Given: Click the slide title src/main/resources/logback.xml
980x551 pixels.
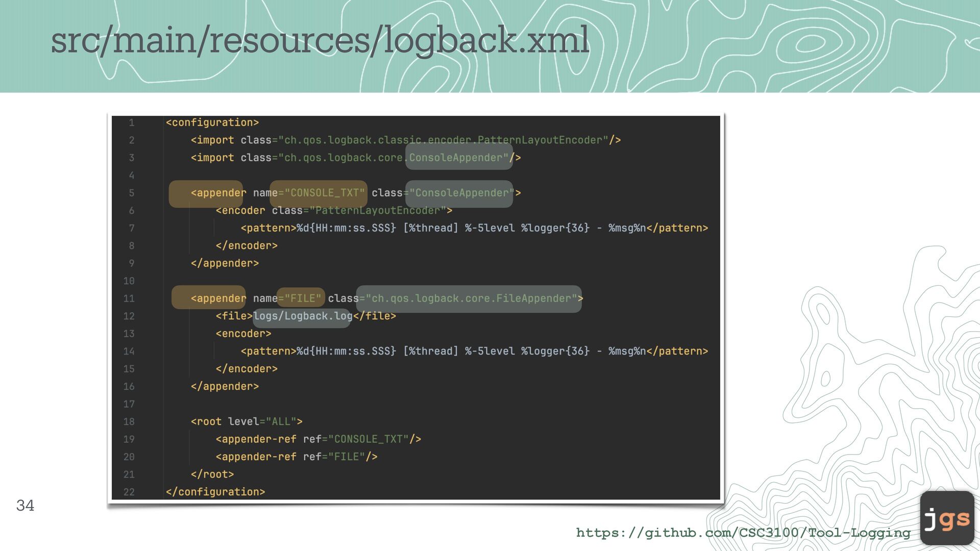Looking at the screenshot, I should pyautogui.click(x=320, y=40).
